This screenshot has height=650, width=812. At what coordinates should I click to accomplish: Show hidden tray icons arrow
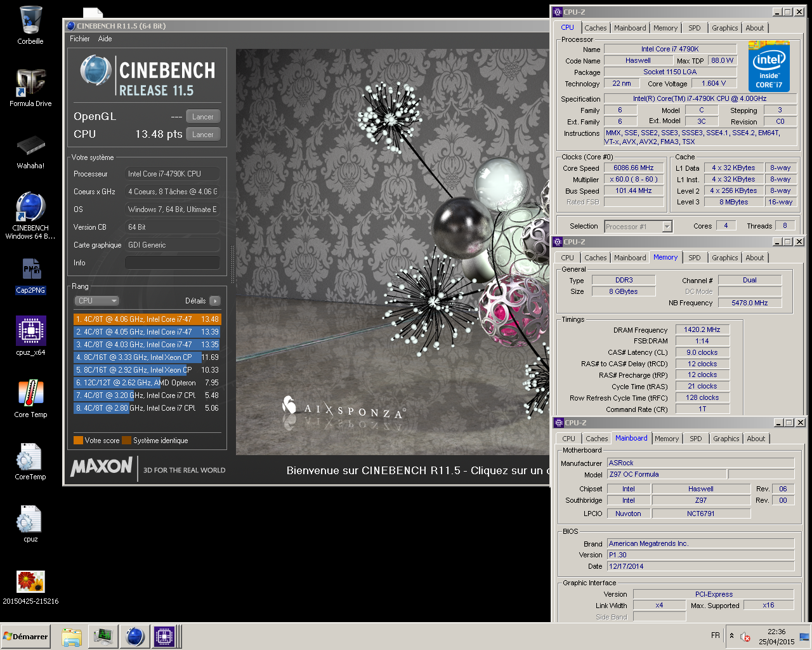[731, 636]
